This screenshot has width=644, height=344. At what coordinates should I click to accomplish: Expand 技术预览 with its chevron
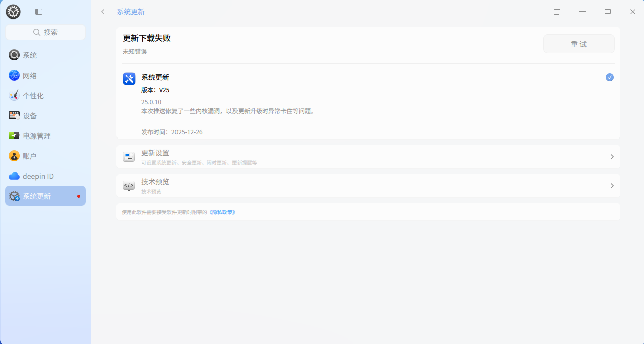pyautogui.click(x=612, y=186)
